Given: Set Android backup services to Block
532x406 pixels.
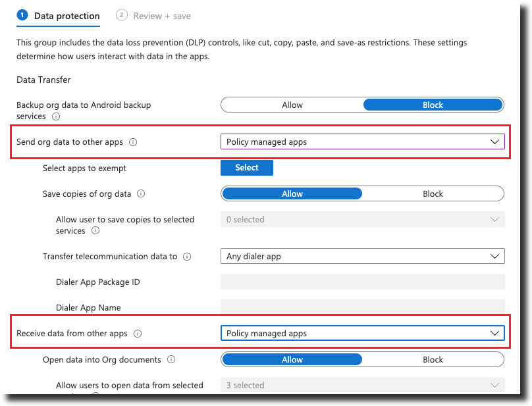Looking at the screenshot, I should pos(433,105).
